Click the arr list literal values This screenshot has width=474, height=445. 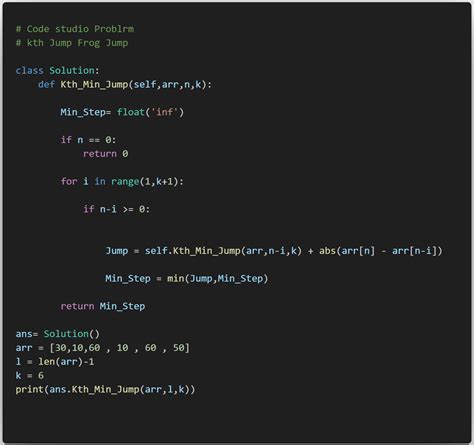pyautogui.click(x=120, y=348)
